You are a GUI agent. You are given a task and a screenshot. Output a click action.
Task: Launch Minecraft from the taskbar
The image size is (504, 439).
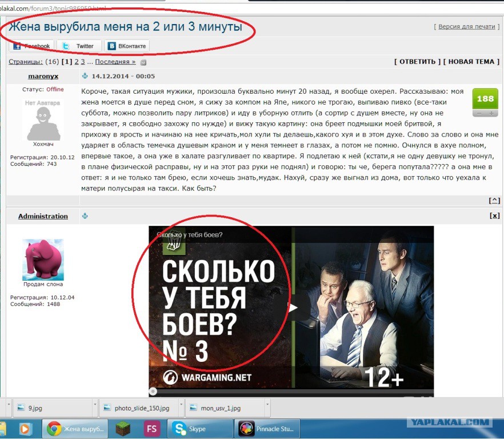pyautogui.click(x=123, y=429)
